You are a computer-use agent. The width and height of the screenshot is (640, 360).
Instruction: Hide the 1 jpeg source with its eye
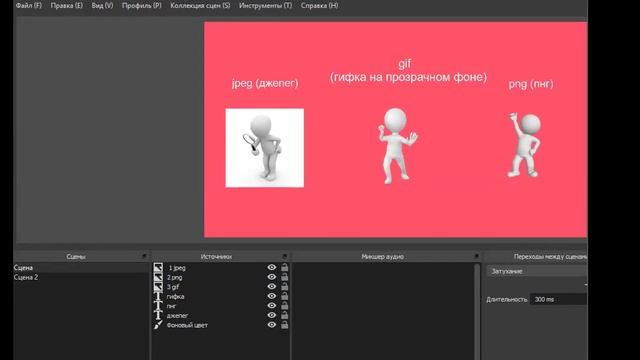pos(271,267)
